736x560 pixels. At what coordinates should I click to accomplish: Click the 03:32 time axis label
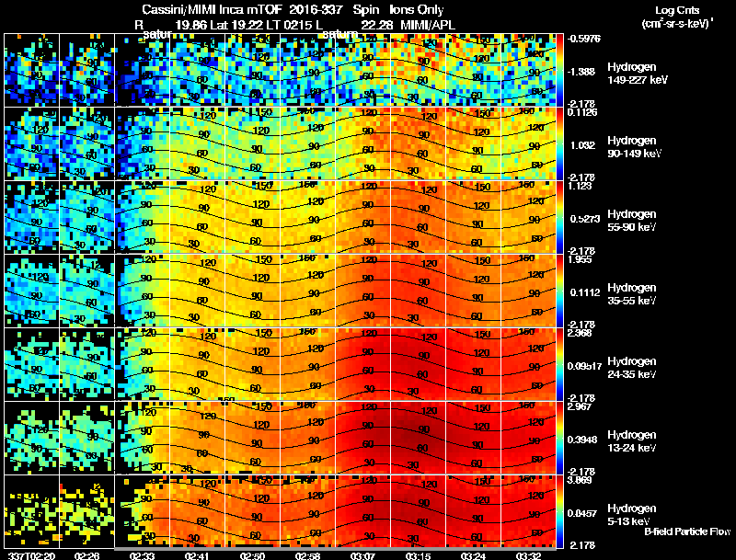[x=528, y=555]
